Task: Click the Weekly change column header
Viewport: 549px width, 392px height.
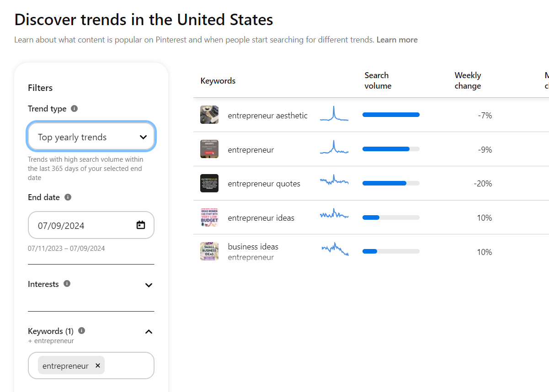Action: click(x=468, y=80)
